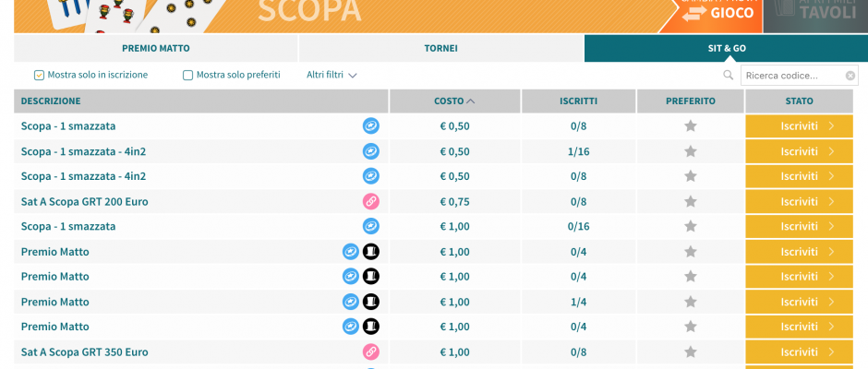Click favorite star for Premio Matto with 1/4 players
868x369 pixels.
[x=691, y=302]
